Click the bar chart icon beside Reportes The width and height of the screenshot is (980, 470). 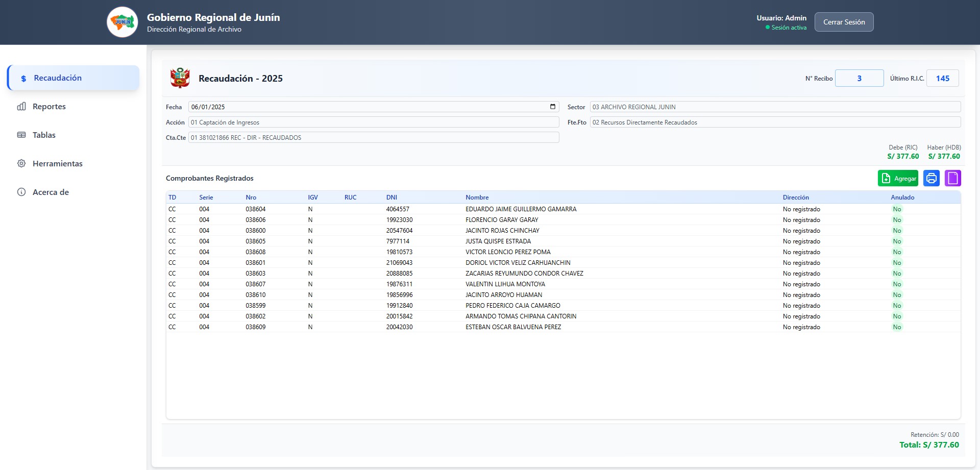[x=21, y=106]
